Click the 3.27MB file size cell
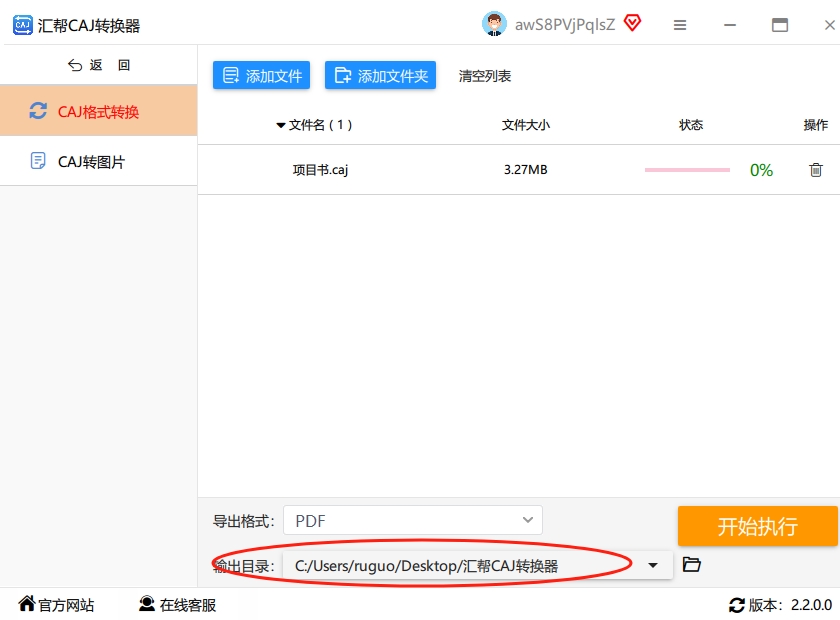840x620 pixels. click(526, 170)
